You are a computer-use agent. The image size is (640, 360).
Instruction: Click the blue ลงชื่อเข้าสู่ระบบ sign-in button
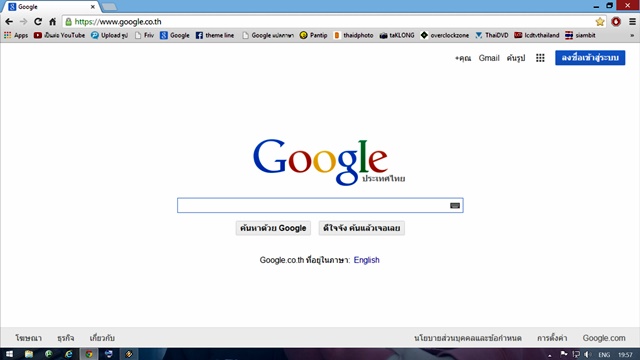(590, 58)
